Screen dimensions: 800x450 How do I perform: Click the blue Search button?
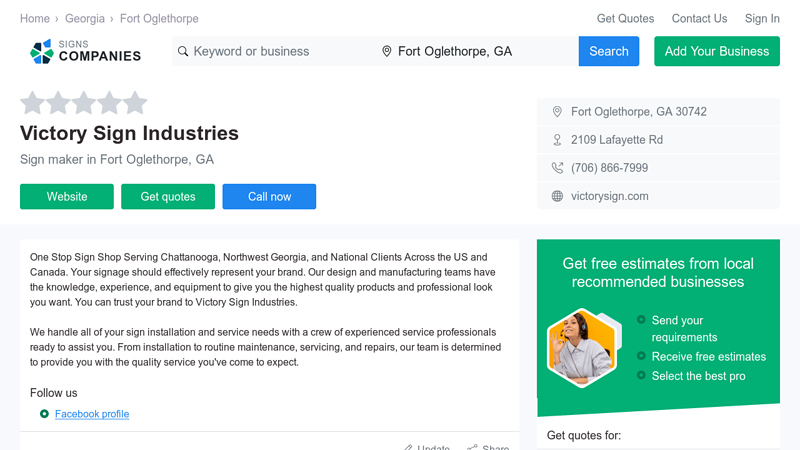(609, 51)
